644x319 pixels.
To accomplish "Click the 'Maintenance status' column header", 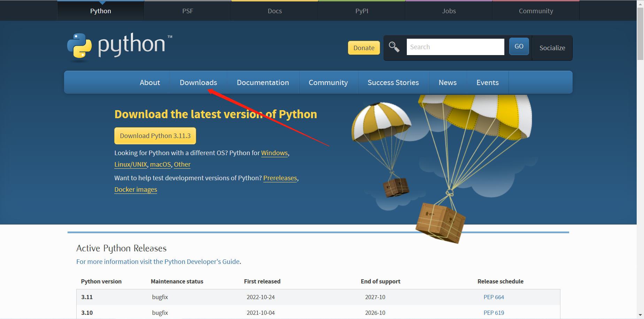I will 177,281.
